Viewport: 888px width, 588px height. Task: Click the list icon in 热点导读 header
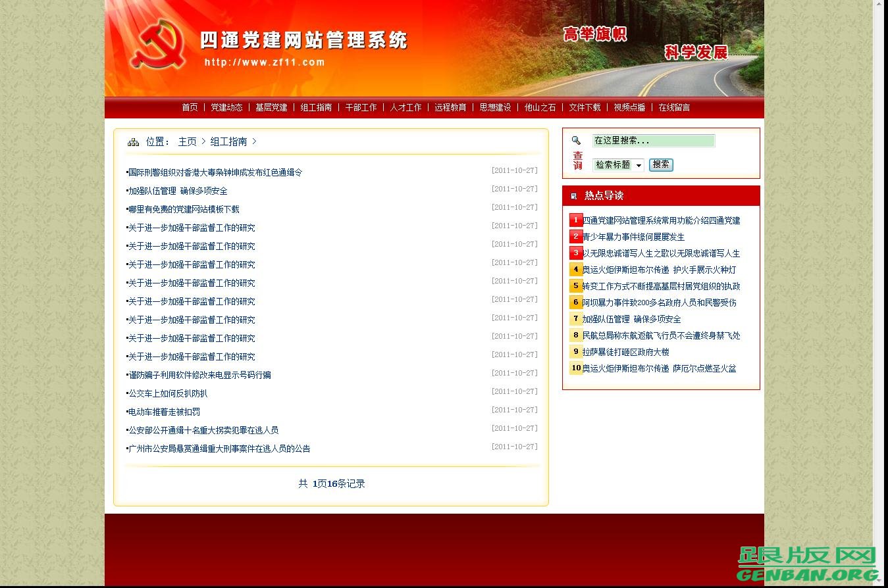[x=573, y=195]
